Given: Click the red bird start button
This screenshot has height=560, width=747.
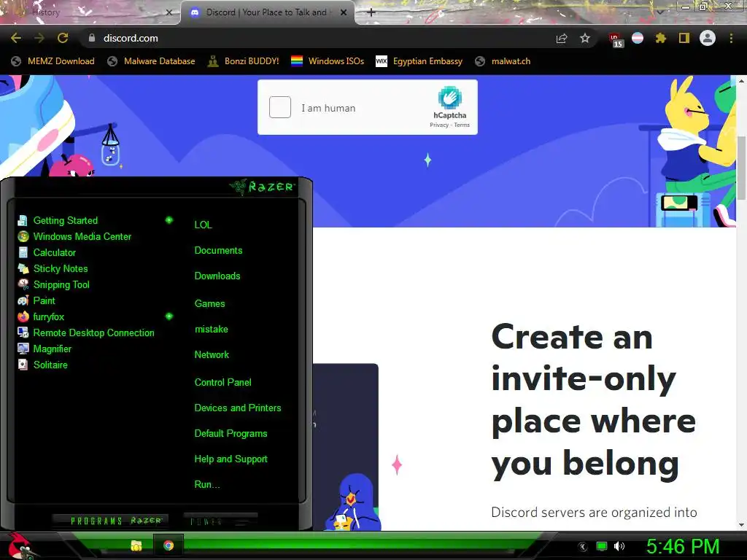Looking at the screenshot, I should pos(19,545).
